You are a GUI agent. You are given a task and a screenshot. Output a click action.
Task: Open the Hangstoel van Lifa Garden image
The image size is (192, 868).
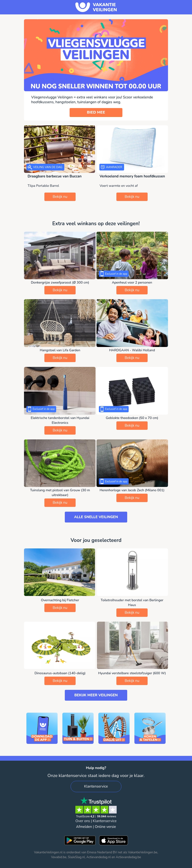pyautogui.click(x=60, y=323)
